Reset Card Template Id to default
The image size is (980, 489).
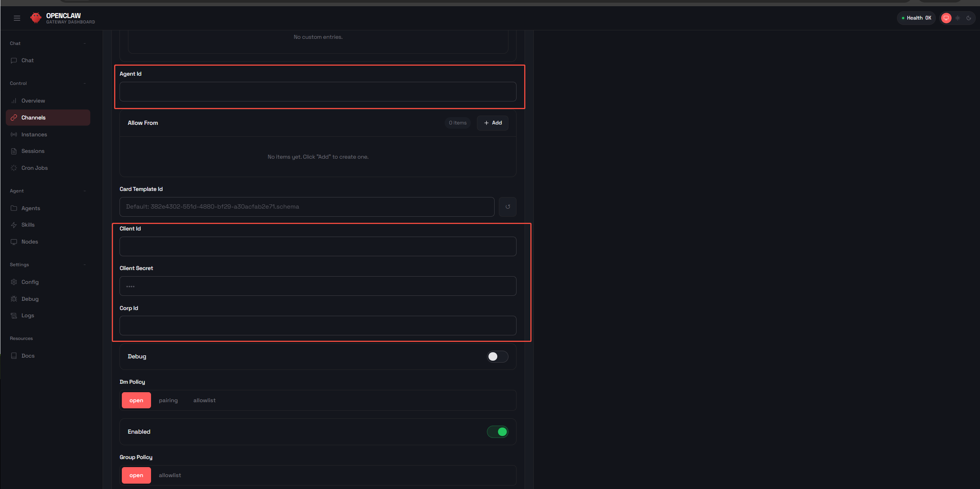tap(507, 207)
